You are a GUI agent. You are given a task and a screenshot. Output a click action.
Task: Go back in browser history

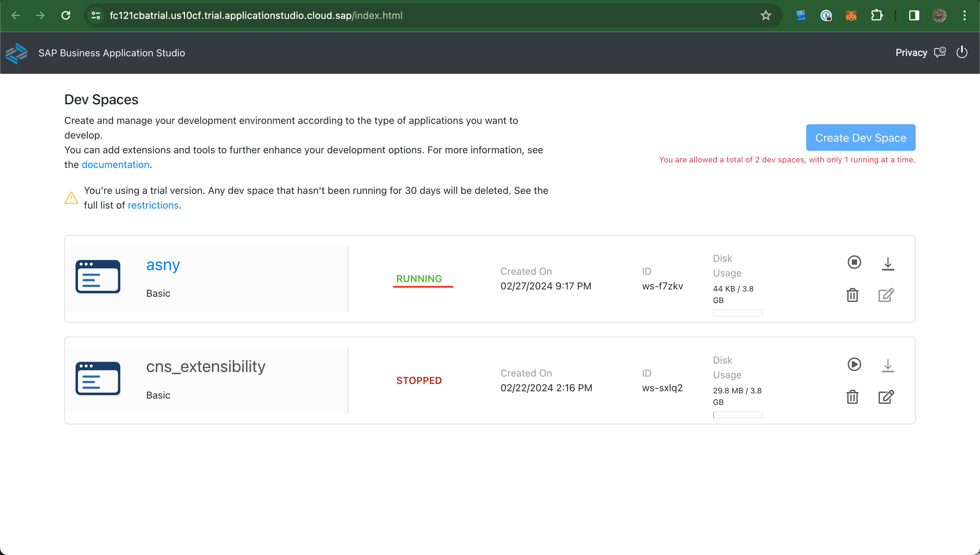click(x=16, y=16)
